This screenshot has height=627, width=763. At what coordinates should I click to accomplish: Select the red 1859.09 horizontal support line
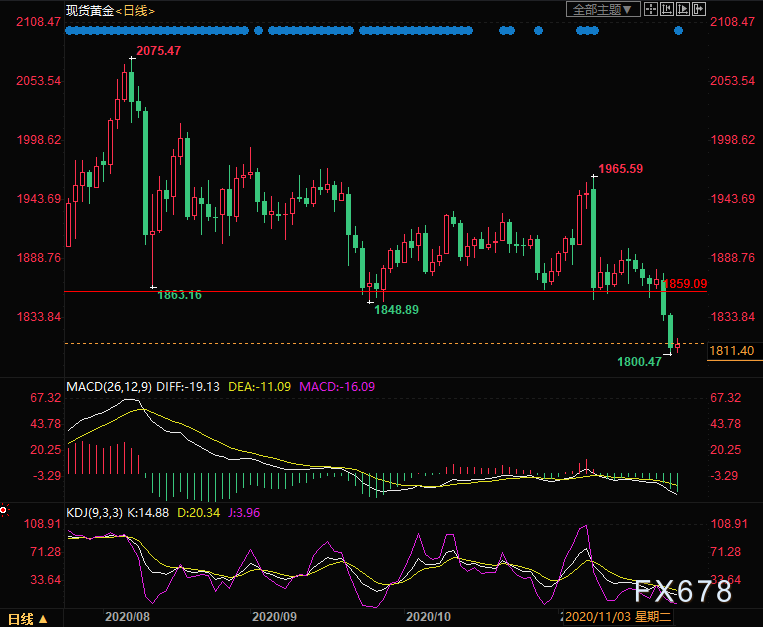(x=385, y=291)
